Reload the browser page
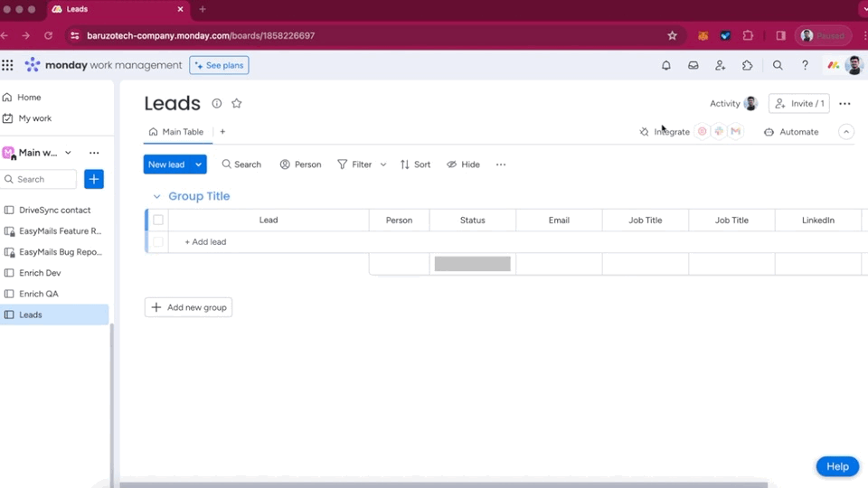Screen dimensions: 868x488 [x=48, y=35]
